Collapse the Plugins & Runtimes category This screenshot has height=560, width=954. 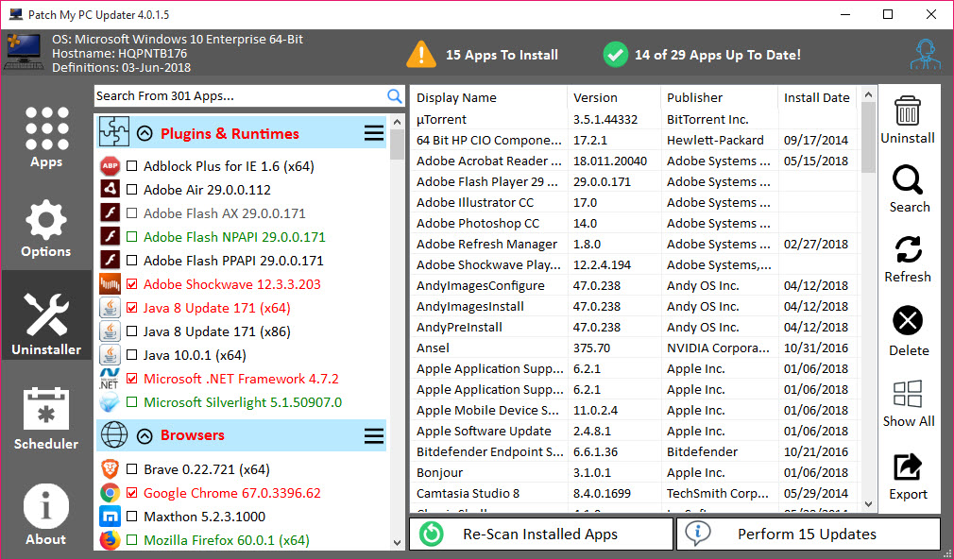(145, 133)
